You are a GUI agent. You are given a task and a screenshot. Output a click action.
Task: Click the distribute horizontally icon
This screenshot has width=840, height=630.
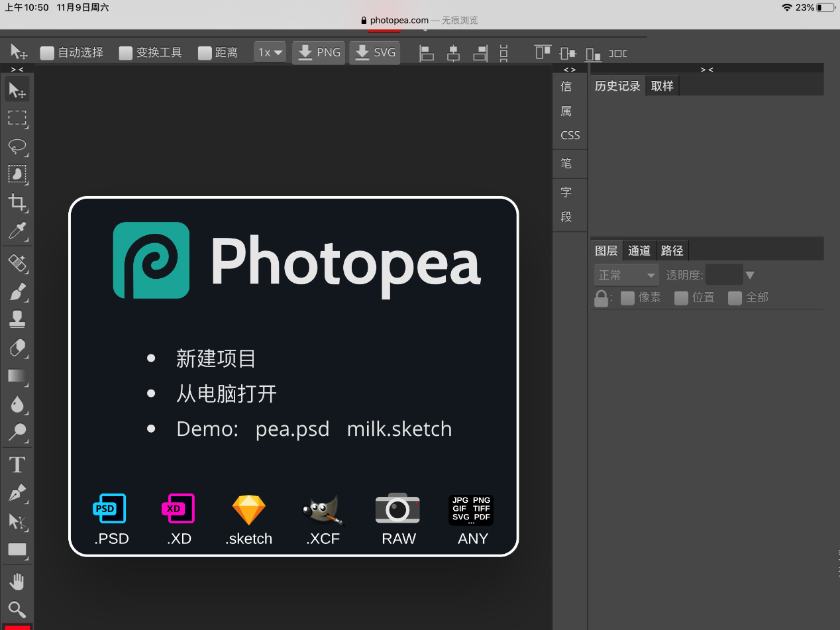click(x=618, y=53)
